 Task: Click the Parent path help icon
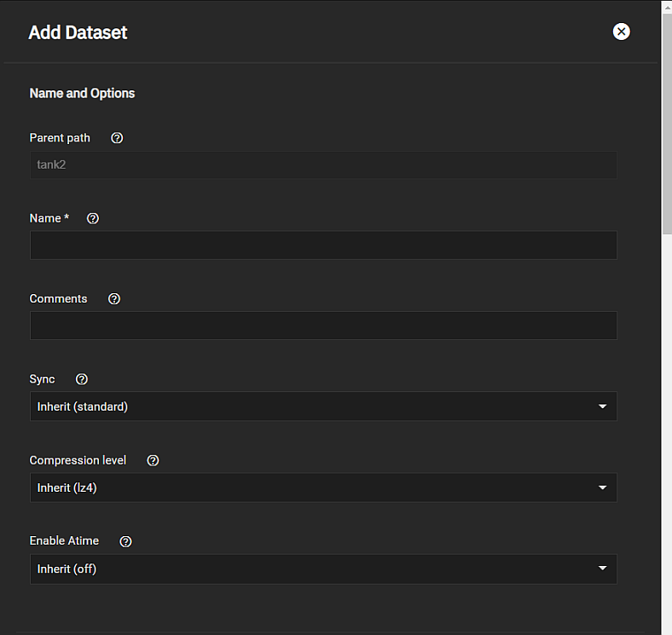coord(118,138)
